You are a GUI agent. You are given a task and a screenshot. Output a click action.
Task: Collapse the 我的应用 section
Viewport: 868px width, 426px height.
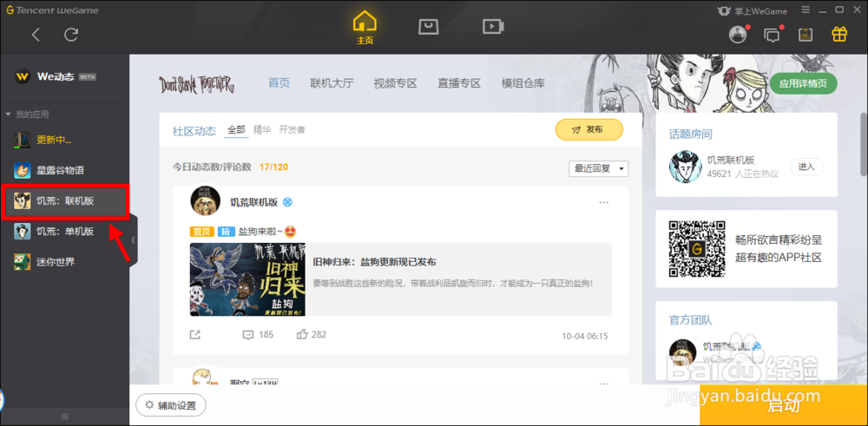(8, 114)
